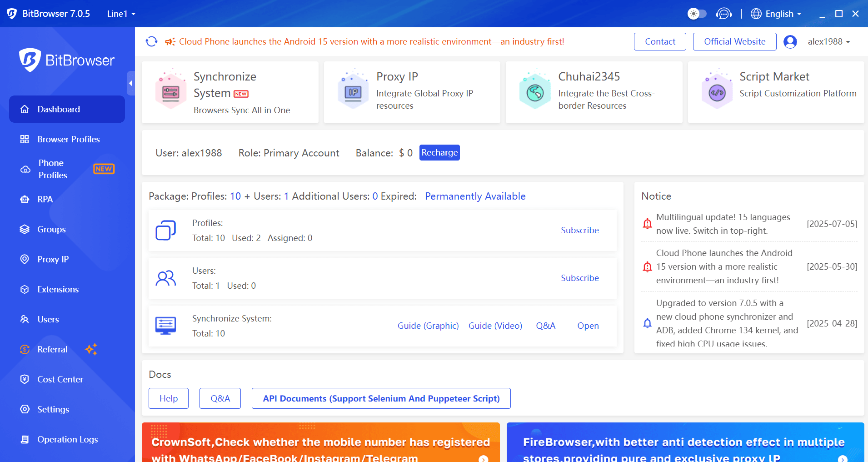Click the Help button in Docs

point(169,398)
